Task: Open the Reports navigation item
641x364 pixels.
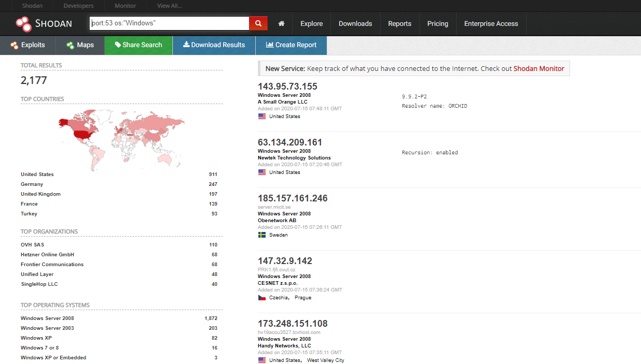Action: click(400, 24)
